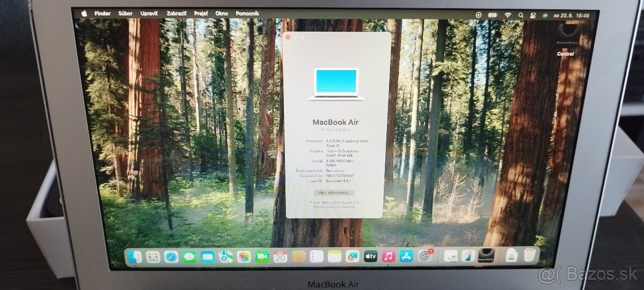Open the Downloads stack in Dock
644x290 pixels.
point(512,256)
